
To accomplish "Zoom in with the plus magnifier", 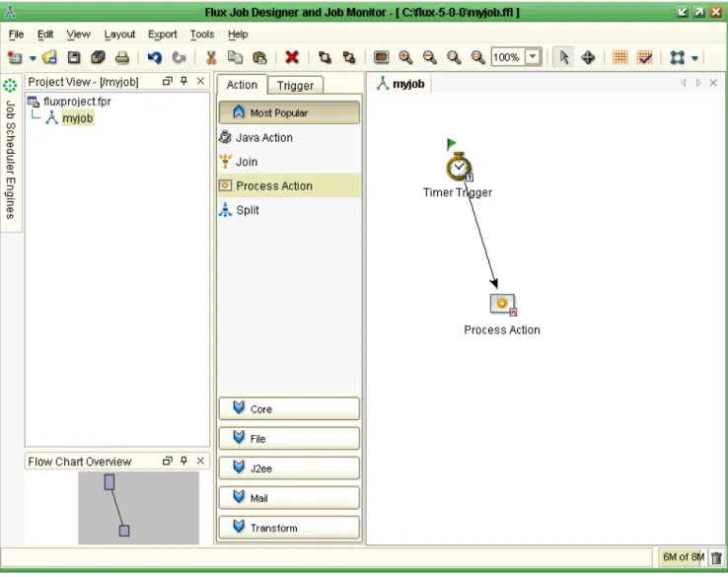I will [405, 57].
